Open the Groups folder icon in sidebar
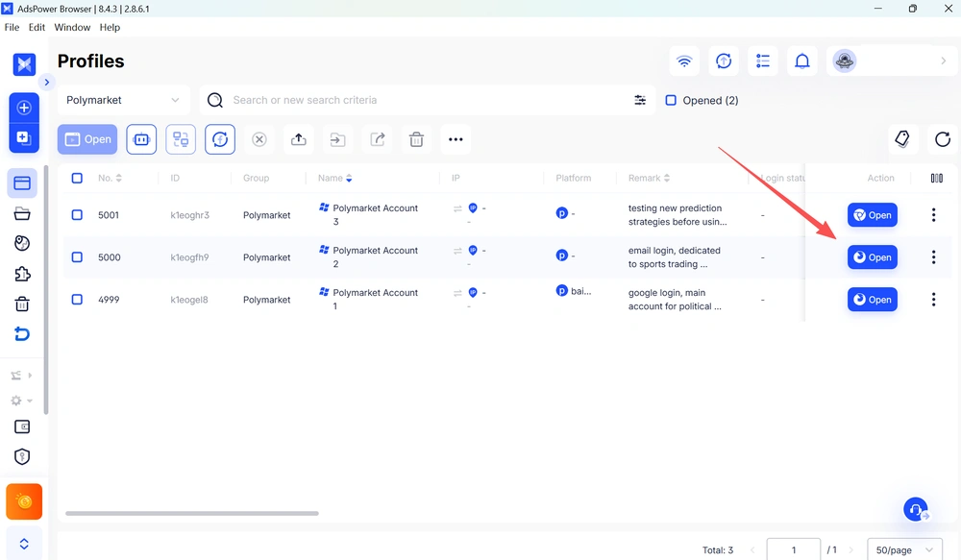This screenshot has width=961, height=560. coord(22,213)
